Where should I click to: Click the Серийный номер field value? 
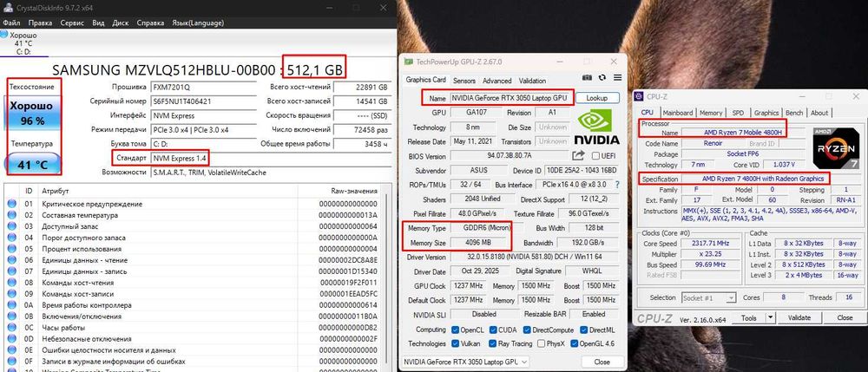pos(204,101)
